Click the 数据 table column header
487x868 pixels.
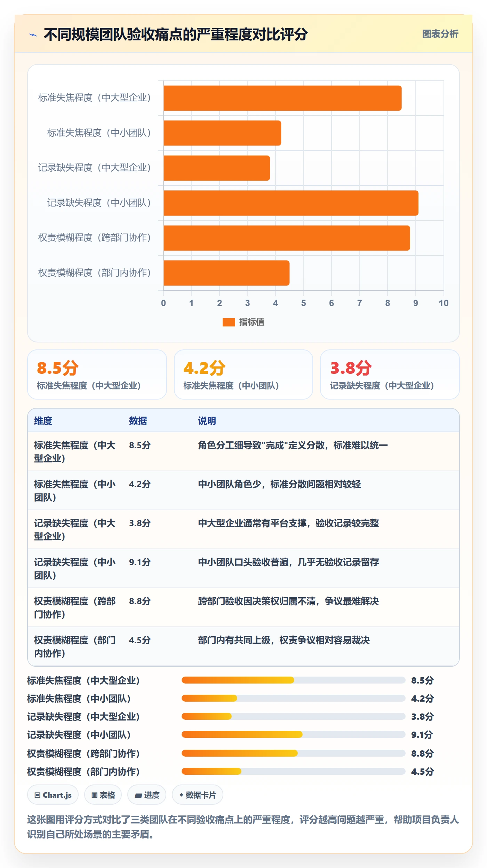138,421
